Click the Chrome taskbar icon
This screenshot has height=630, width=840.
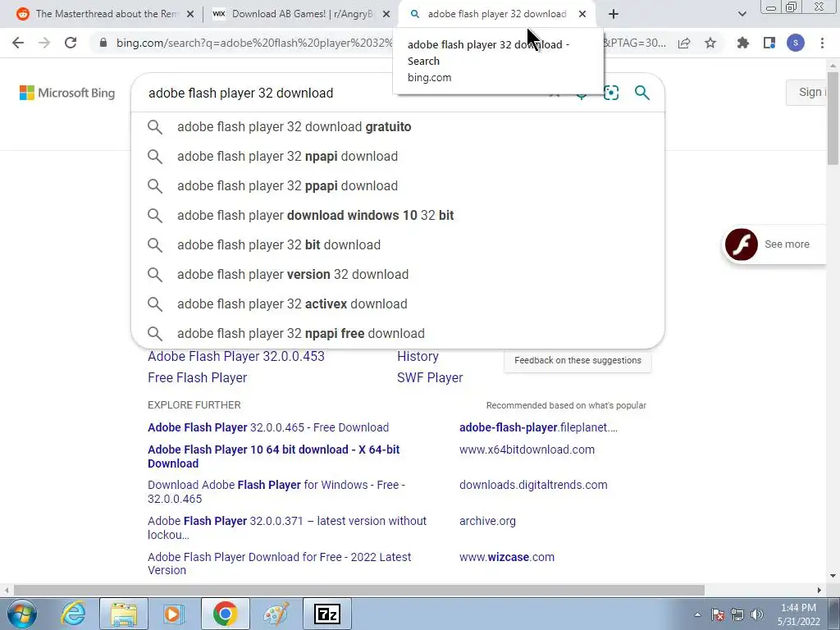coord(225,614)
